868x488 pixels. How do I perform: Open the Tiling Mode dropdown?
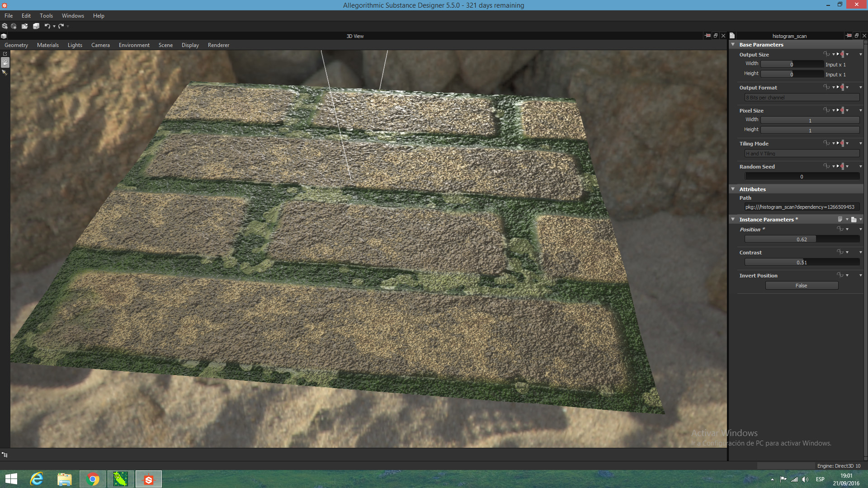pyautogui.click(x=801, y=154)
